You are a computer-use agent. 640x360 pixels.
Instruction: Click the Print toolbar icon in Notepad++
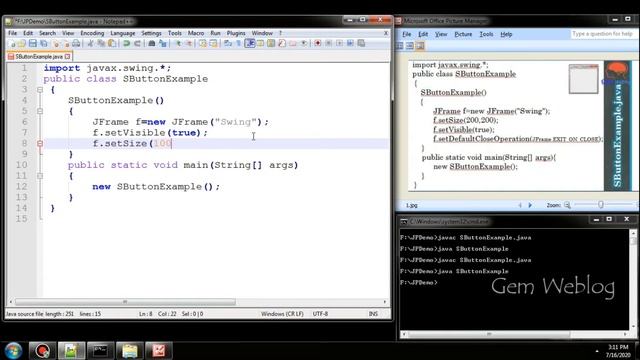point(76,43)
